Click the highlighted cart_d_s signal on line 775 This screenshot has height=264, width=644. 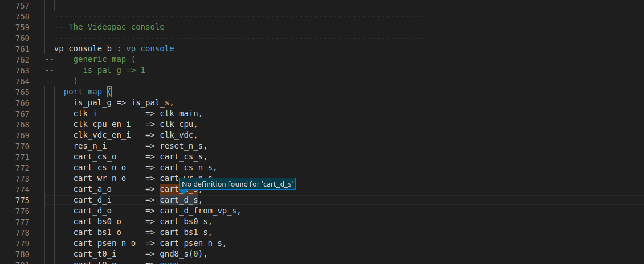(179, 200)
